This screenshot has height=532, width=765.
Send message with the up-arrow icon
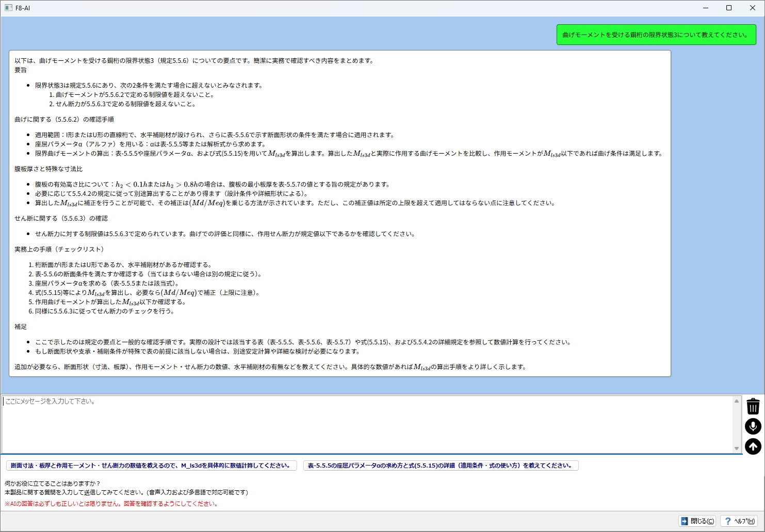753,446
